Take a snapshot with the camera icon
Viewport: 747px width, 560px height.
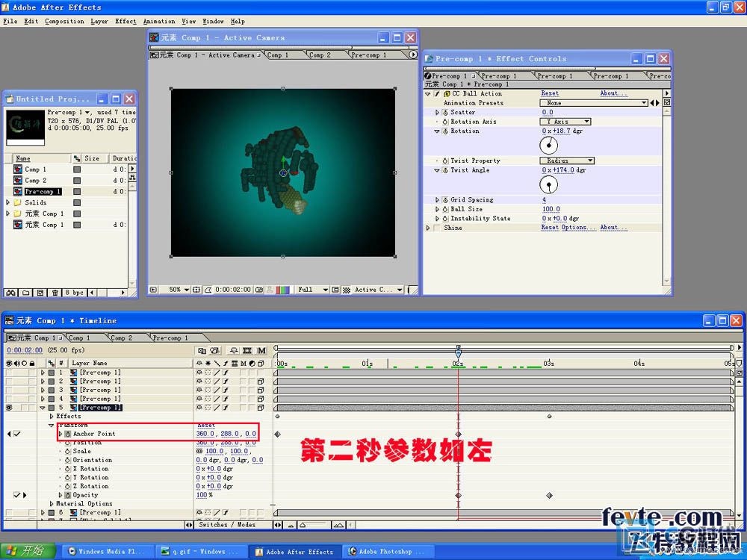click(x=258, y=290)
